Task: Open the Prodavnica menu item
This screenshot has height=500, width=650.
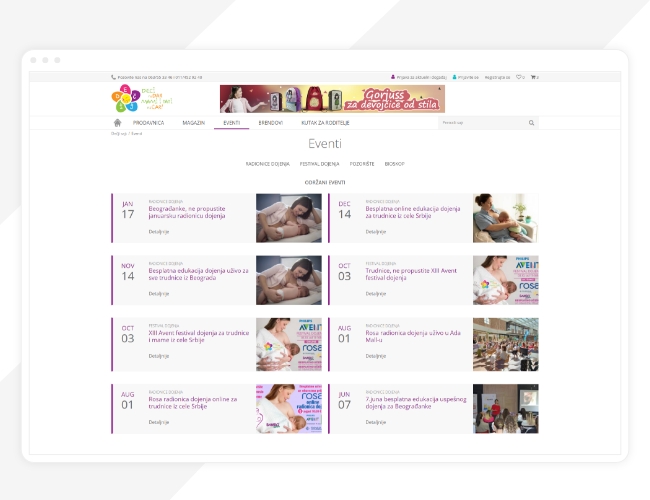Action: 149,122
